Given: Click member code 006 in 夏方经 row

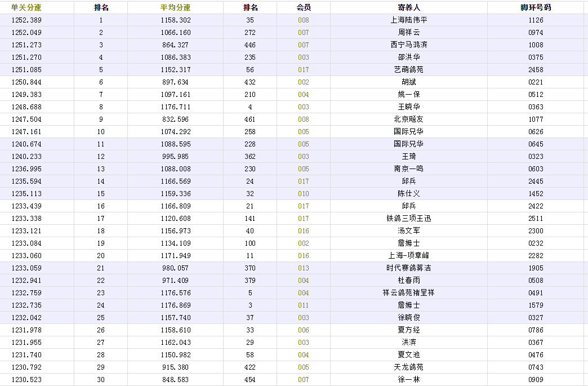Looking at the screenshot, I should click(304, 330).
